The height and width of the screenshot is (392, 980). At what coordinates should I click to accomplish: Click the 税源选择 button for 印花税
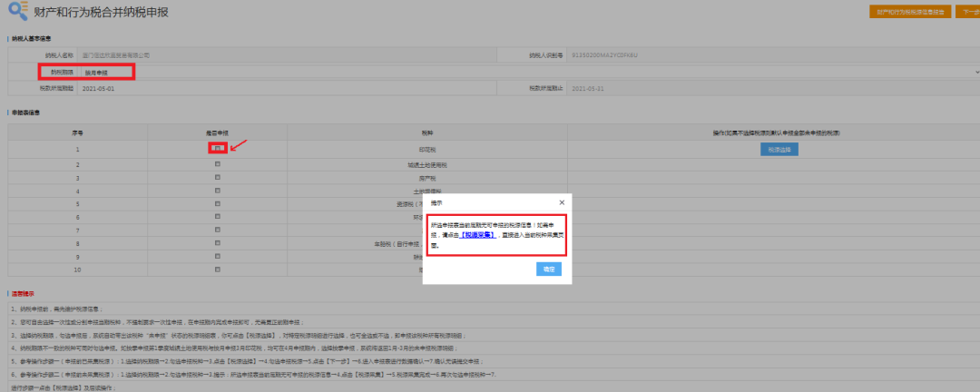pyautogui.click(x=779, y=149)
